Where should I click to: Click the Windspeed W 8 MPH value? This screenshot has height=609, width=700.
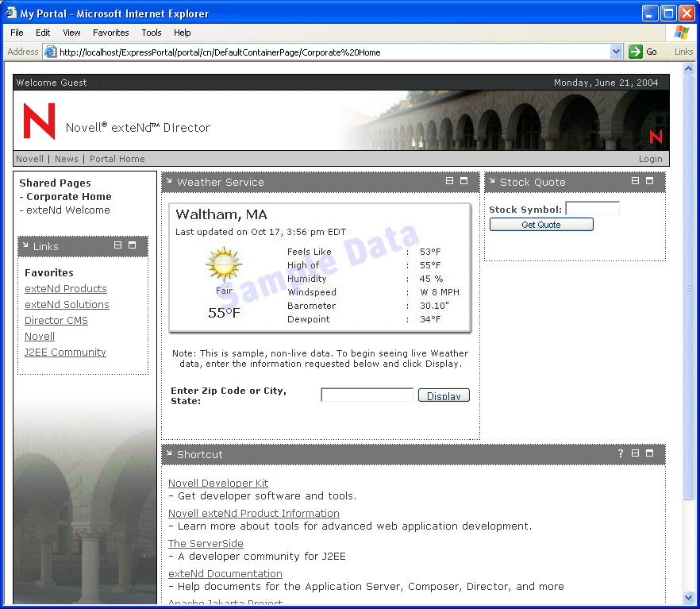pyautogui.click(x=440, y=292)
